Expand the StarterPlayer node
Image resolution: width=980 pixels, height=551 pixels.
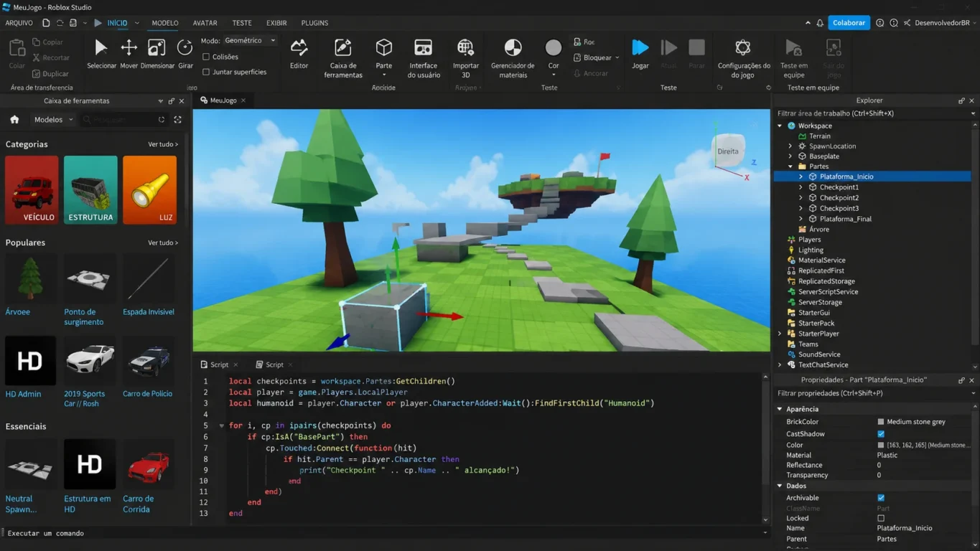pos(780,334)
